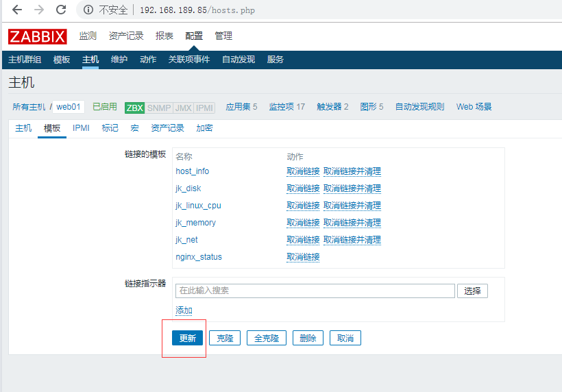
Task: Open the 监测 top menu
Action: (x=88, y=36)
